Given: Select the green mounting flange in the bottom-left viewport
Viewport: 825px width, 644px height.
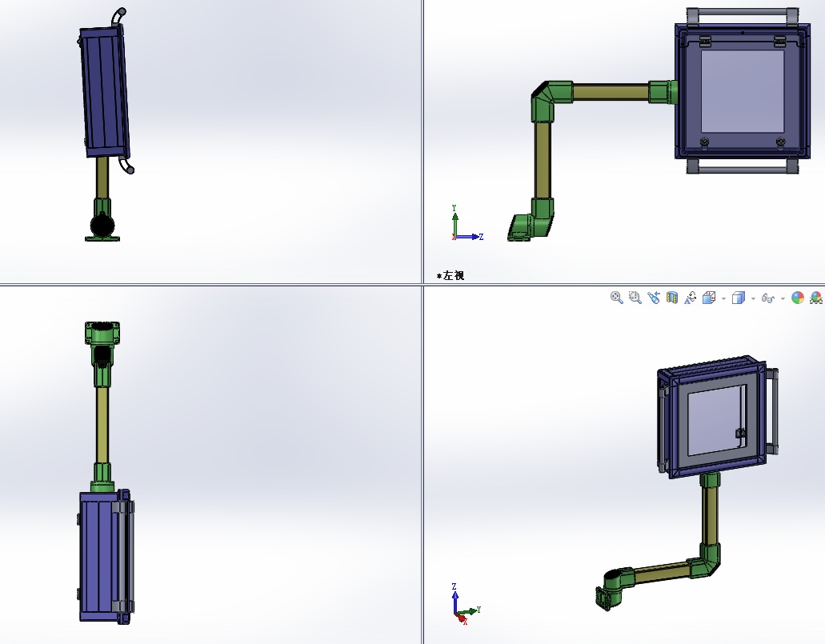Looking at the screenshot, I should (102, 333).
